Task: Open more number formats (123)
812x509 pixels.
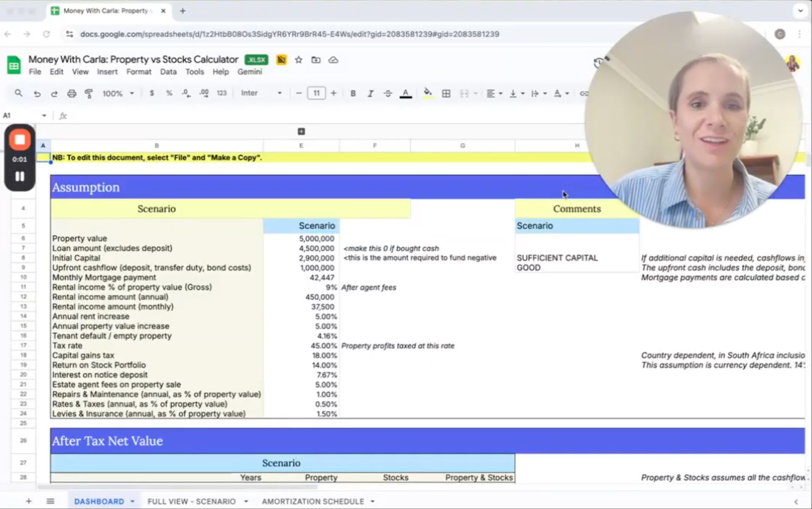Action: (222, 93)
